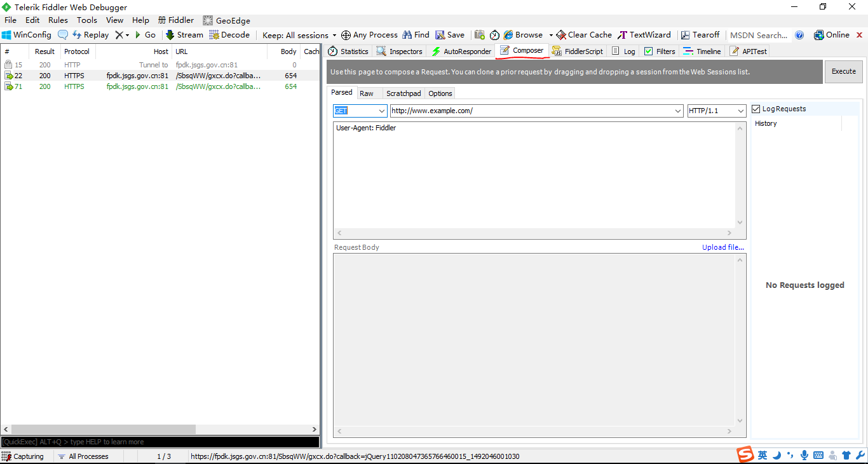Toggle Stream mode in toolbar

coord(184,35)
